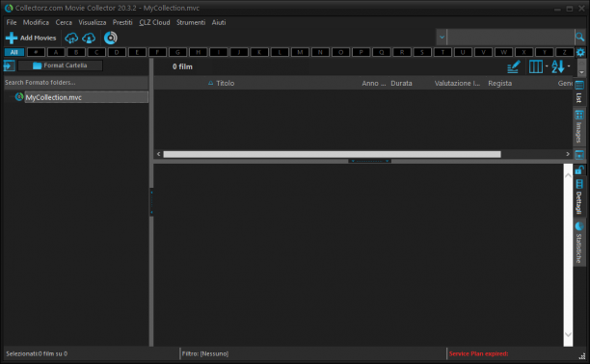The image size is (590, 364).
Task: Click the 0 film count label
Action: [x=182, y=66]
